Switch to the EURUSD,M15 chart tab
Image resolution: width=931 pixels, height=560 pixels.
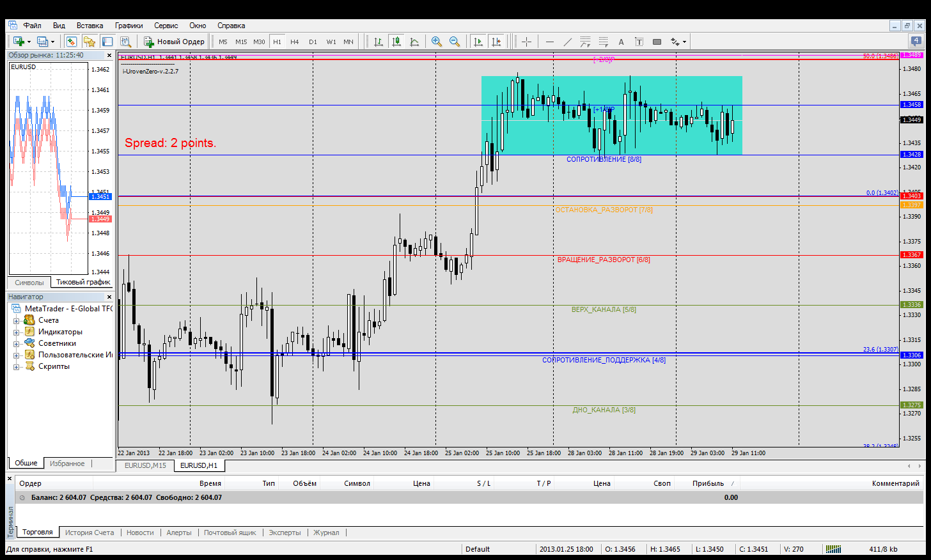click(145, 465)
